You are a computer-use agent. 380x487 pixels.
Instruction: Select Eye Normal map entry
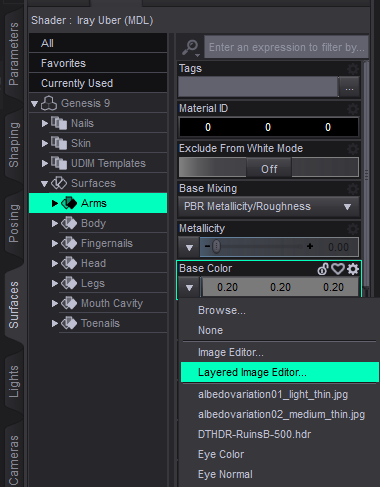coord(280,474)
